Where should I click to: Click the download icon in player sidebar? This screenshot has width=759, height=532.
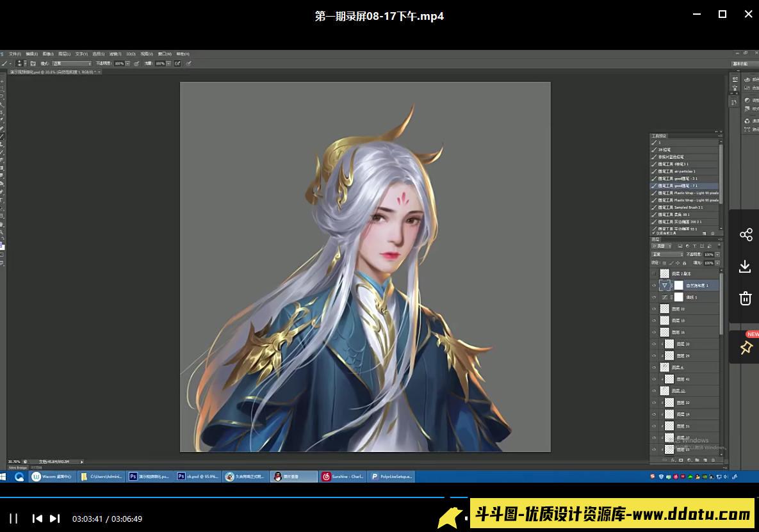tap(746, 266)
